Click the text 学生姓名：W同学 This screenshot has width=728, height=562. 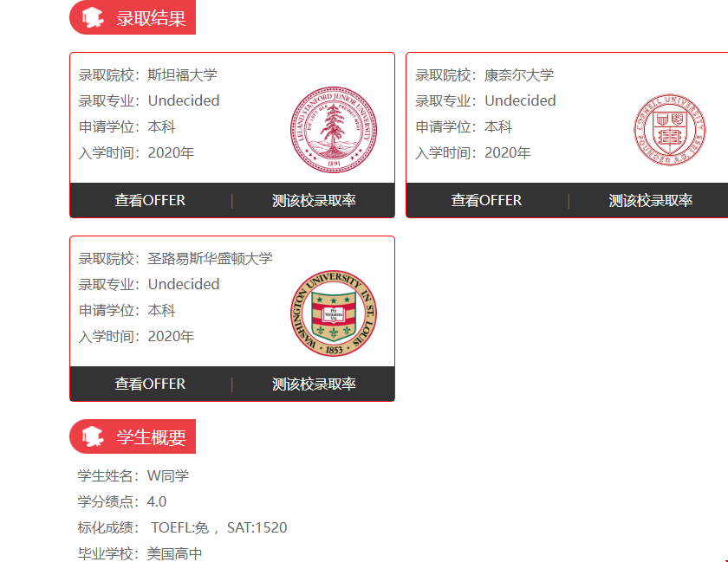[x=133, y=475]
